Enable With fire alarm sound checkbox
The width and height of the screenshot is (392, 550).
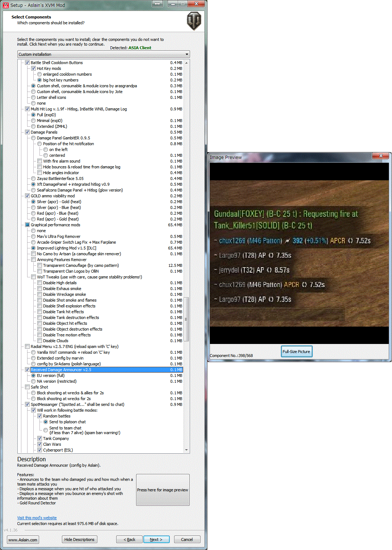[39, 161]
